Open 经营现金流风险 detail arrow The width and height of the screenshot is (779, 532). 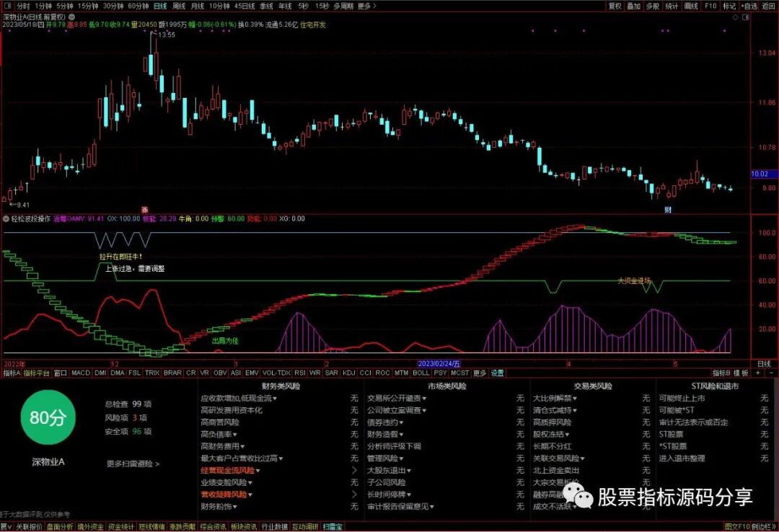354,470
